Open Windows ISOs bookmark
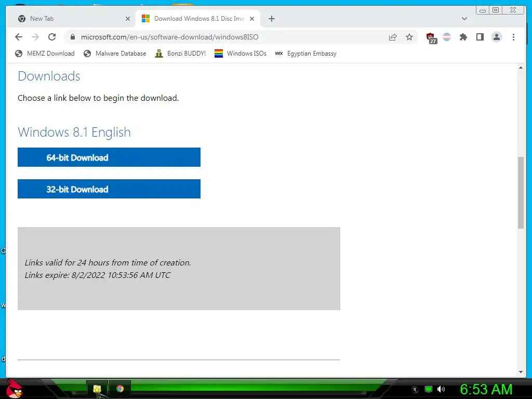532x399 pixels. (240, 54)
